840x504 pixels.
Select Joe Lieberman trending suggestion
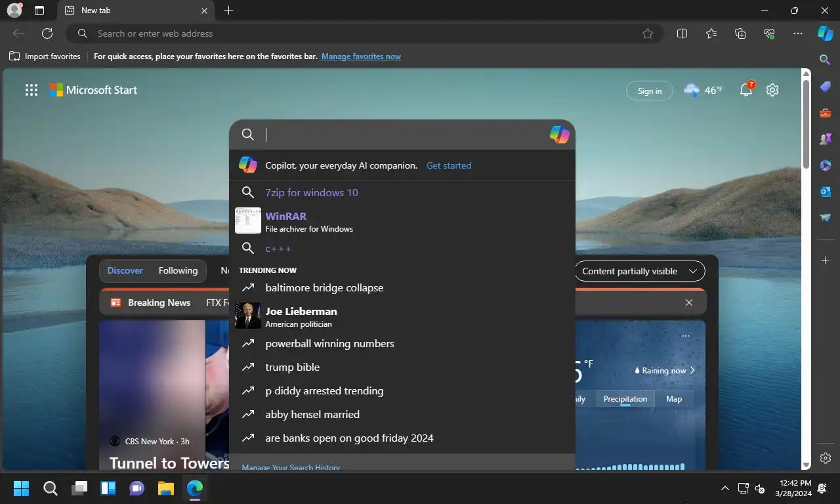pyautogui.click(x=402, y=316)
